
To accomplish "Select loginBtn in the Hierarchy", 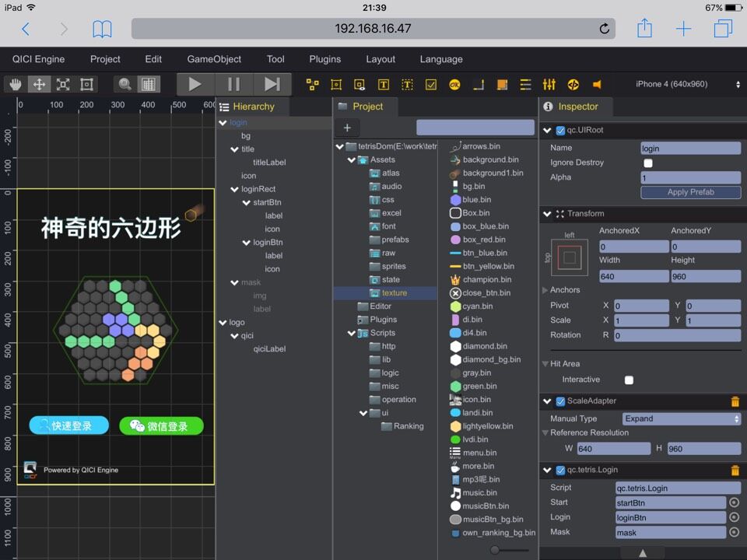I will [x=266, y=243].
